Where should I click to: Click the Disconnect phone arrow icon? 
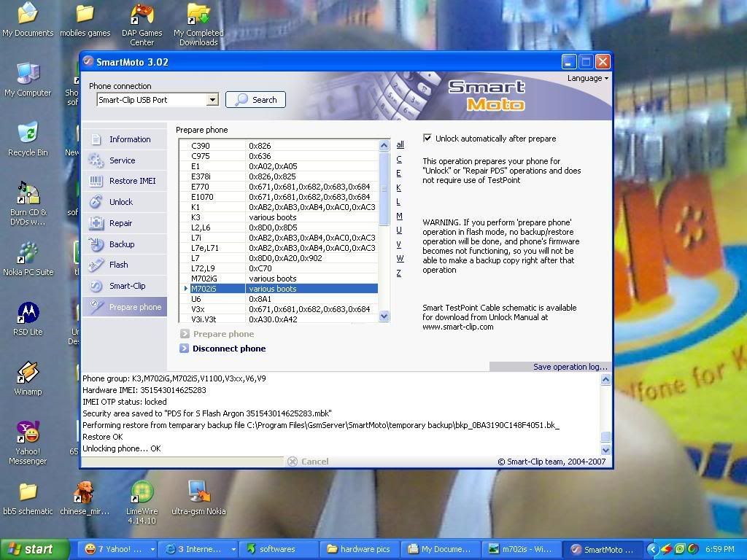(185, 349)
